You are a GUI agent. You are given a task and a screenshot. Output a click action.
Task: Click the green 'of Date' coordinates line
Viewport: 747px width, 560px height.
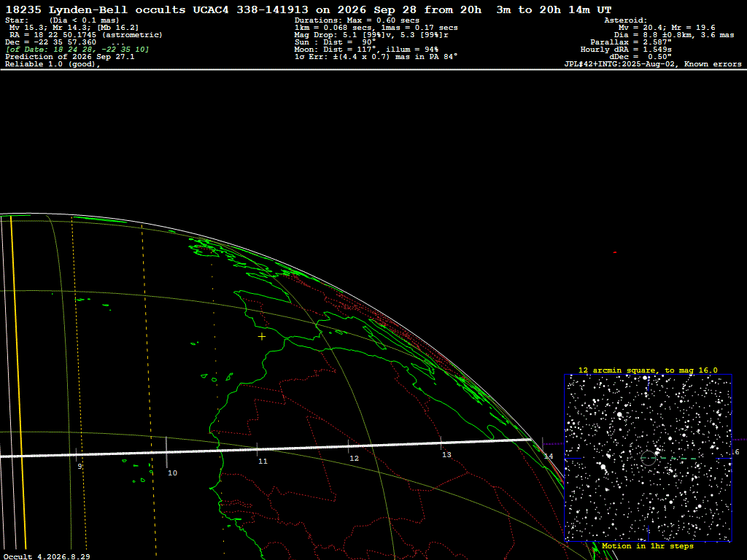point(77,50)
